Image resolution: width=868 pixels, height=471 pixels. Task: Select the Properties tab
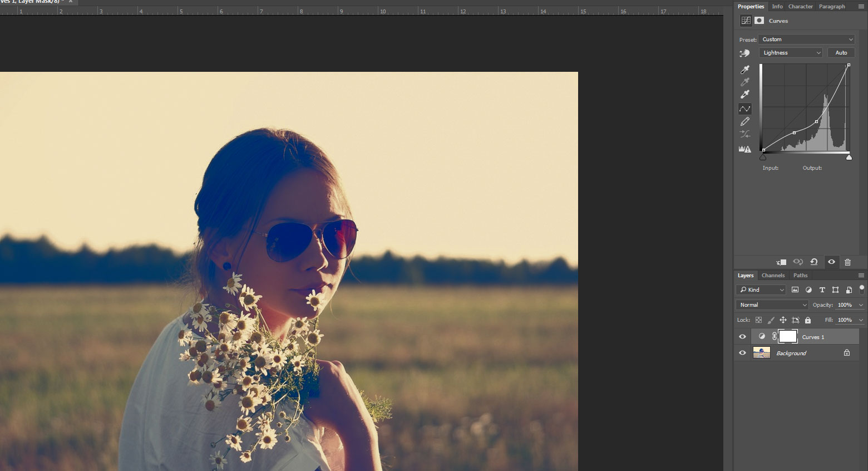(751, 7)
